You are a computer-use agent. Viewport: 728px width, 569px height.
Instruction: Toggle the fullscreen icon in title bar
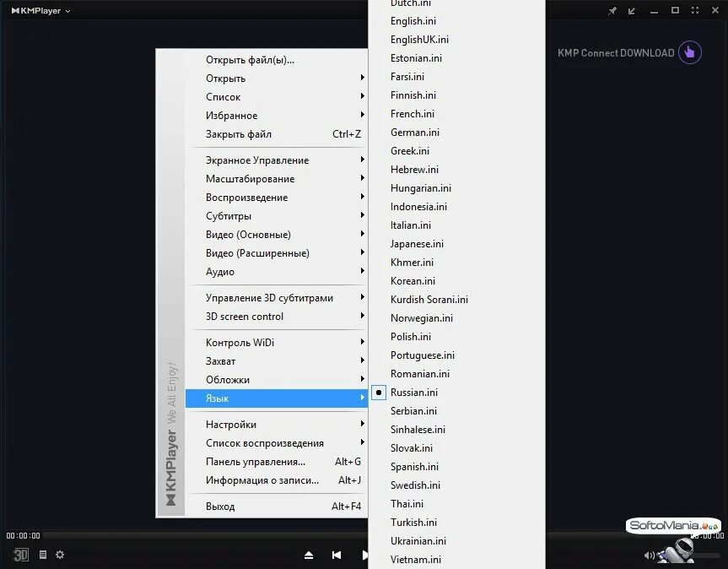[695, 10]
